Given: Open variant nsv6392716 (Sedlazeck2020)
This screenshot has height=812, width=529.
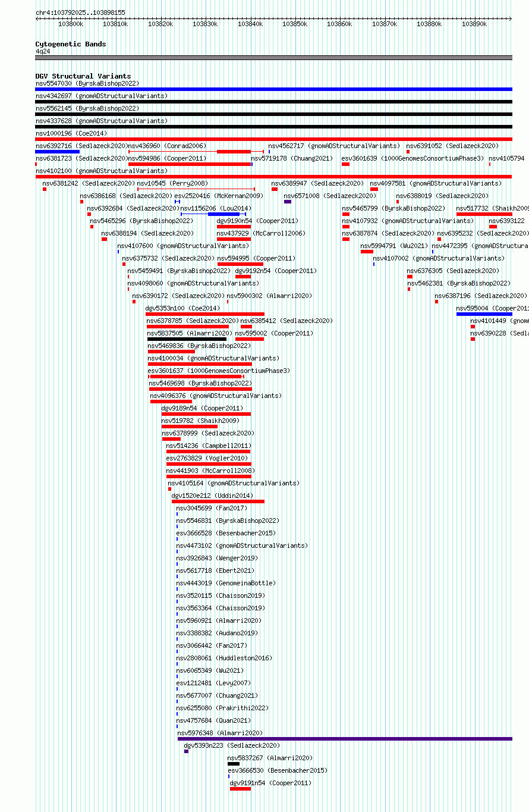Looking at the screenshot, I should tap(81, 146).
